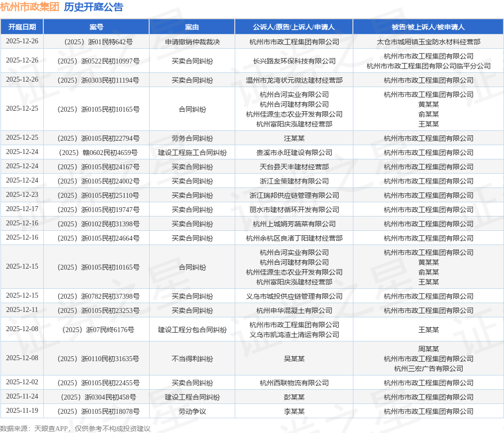Click the 开庭日期 column header
The image size is (504, 433).
pos(22,27)
